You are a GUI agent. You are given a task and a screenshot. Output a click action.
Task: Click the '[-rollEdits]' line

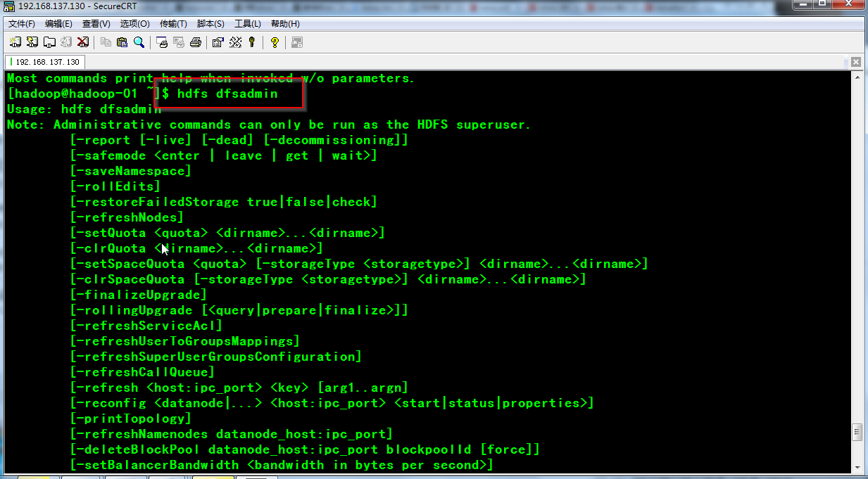coord(115,186)
